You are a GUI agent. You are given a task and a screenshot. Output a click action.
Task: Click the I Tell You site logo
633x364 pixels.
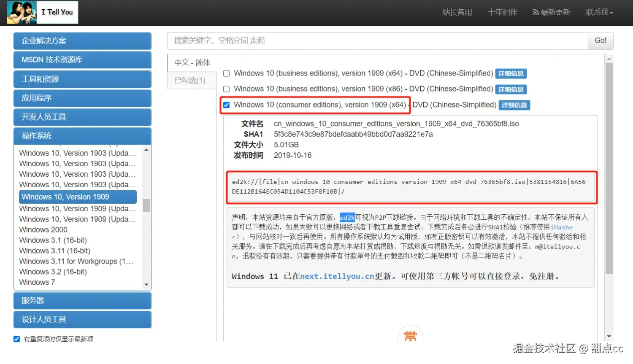click(x=43, y=12)
